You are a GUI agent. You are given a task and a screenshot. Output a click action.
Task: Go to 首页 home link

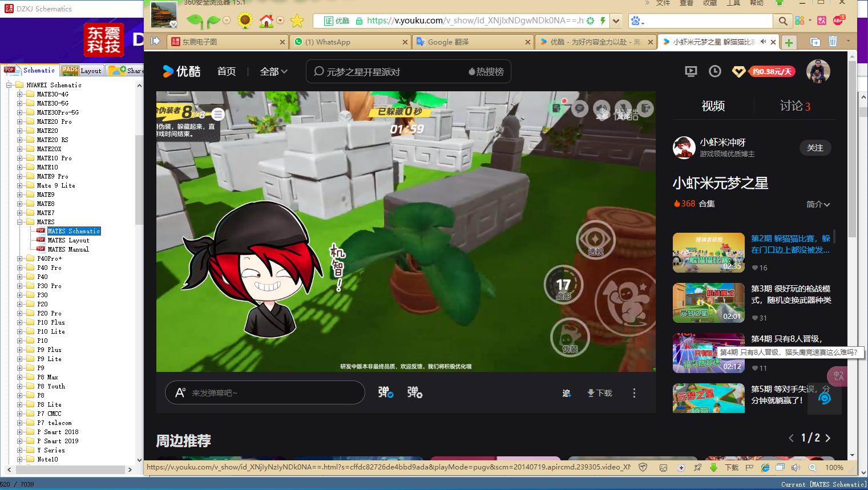[x=227, y=71]
